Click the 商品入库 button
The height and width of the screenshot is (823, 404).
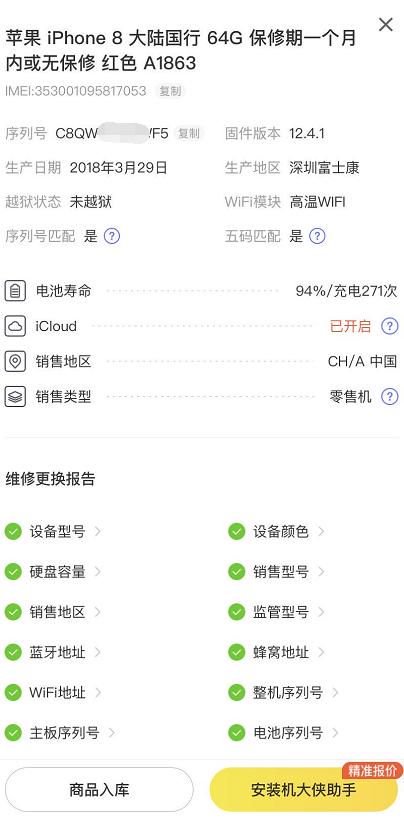point(99,789)
